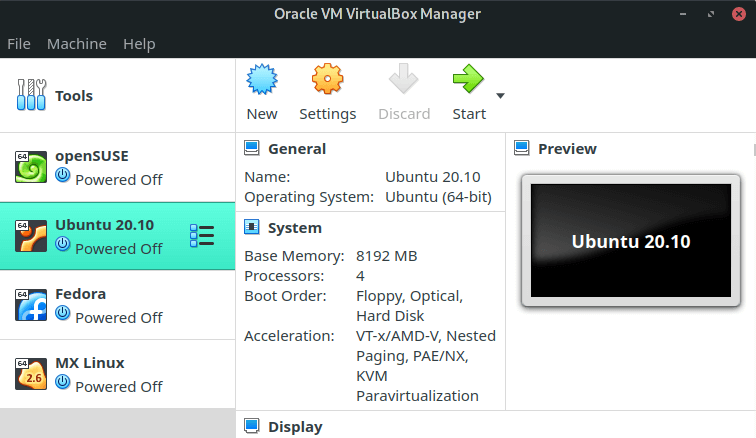Screen dimensions: 756x438
Task: Select the openSUSE name text
Action: coord(92,156)
